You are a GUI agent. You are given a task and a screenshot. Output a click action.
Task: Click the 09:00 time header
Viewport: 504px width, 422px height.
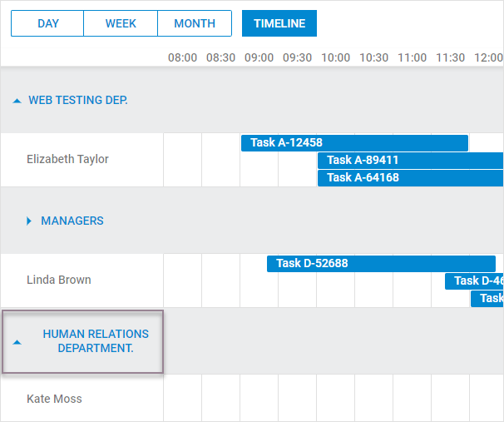click(259, 57)
